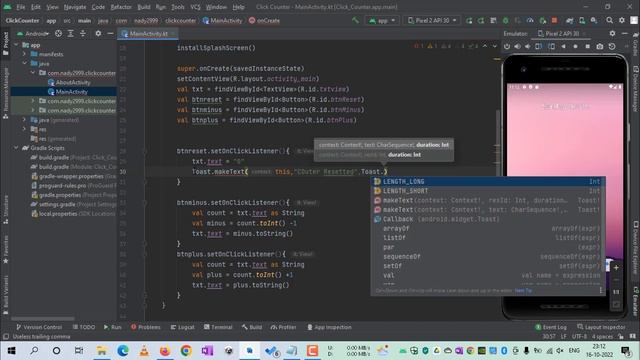Open the Terminal tool window
The width and height of the screenshot is (640, 360).
coord(218,327)
